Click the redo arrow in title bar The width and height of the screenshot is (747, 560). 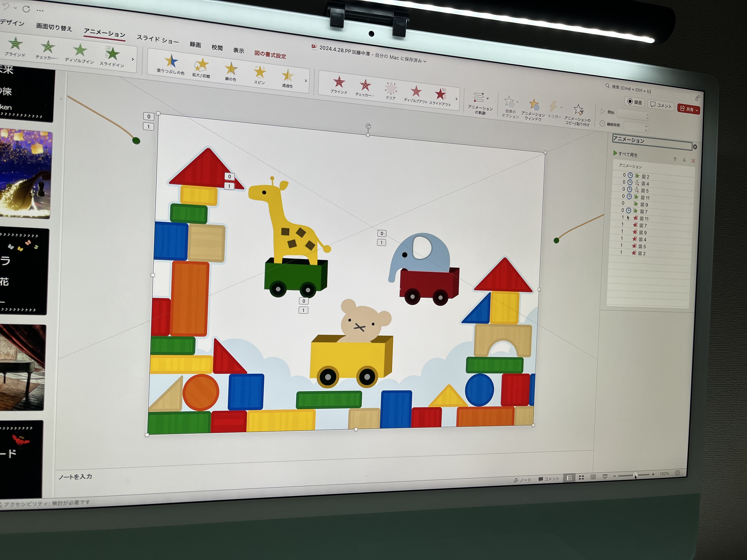(x=26, y=9)
